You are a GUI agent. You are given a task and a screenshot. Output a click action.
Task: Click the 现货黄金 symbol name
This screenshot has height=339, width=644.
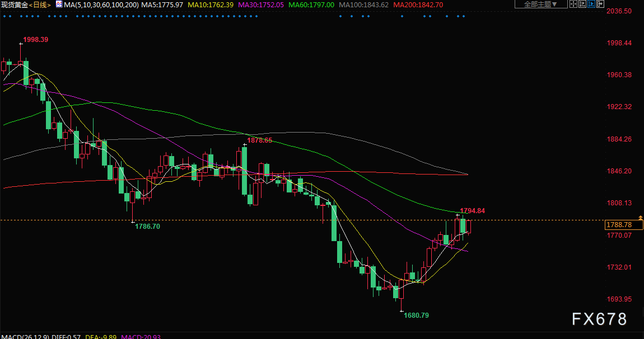point(14,4)
